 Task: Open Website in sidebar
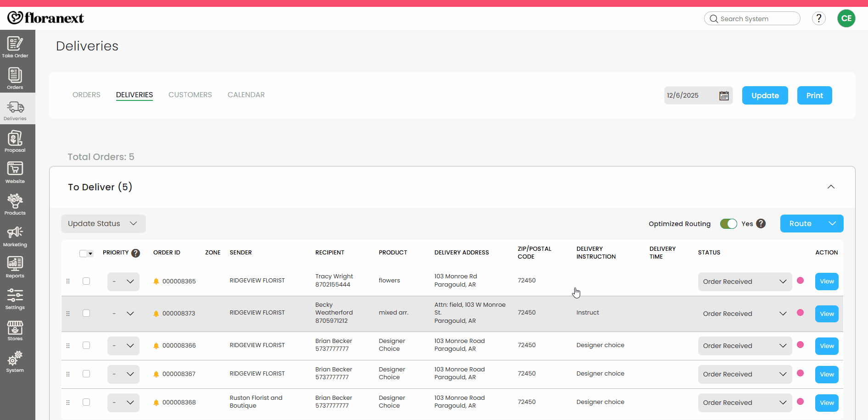tap(15, 172)
